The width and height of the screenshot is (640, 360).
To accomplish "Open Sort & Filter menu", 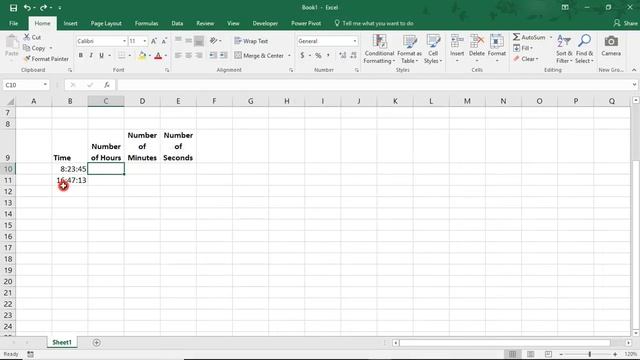I will [x=564, y=49].
